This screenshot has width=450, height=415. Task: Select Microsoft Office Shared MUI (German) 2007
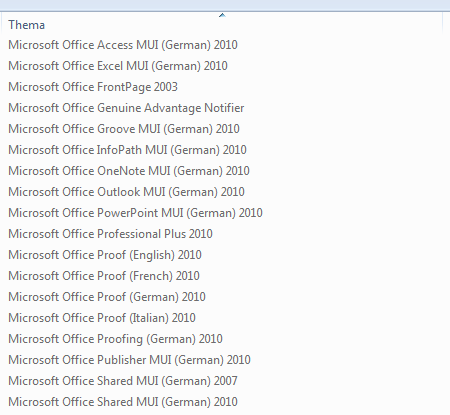pos(123,381)
